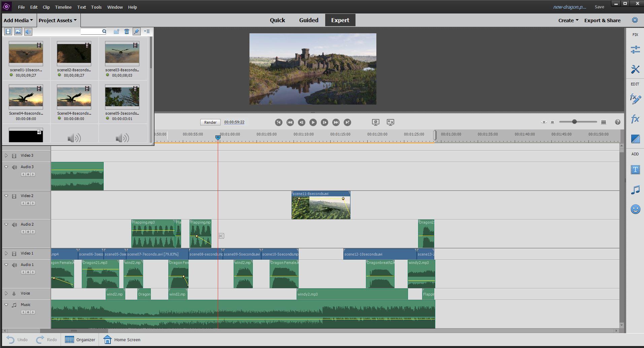Open the Adjust panel sliders icon
Screen dimensions: 644x348
[635, 50]
